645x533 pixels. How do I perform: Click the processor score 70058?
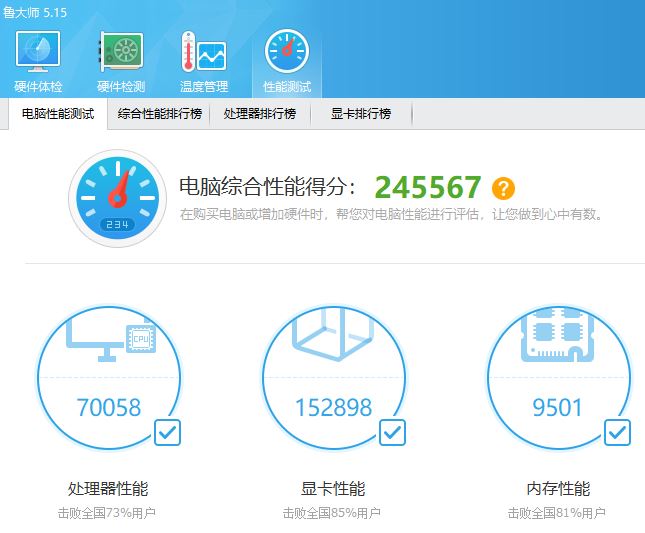(x=109, y=408)
